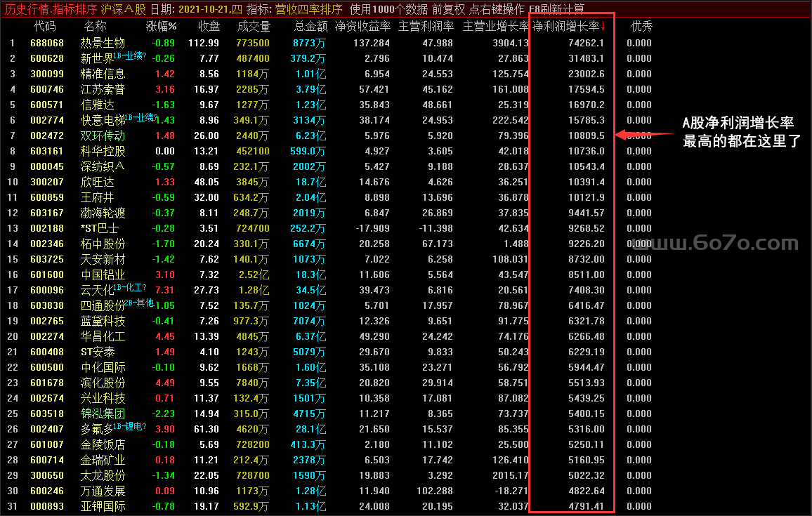The height and width of the screenshot is (516, 812).
Task: Select stock 华昌化工
Action: pos(103,336)
